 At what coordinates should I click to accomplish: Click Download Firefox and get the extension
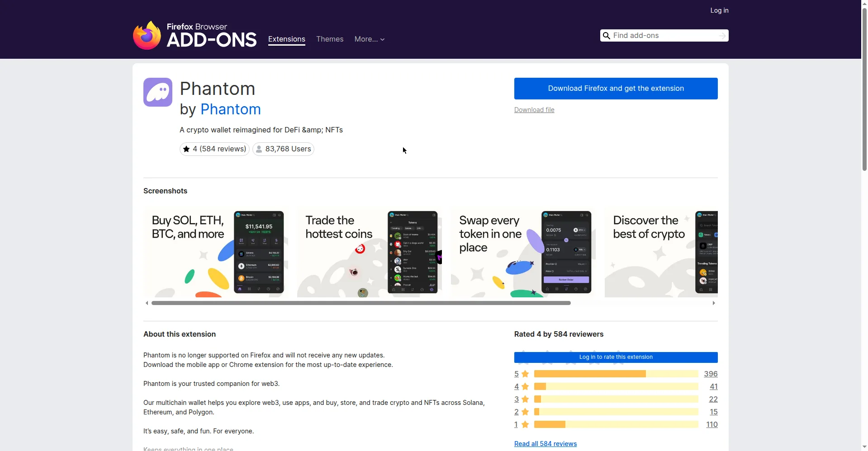(616, 89)
